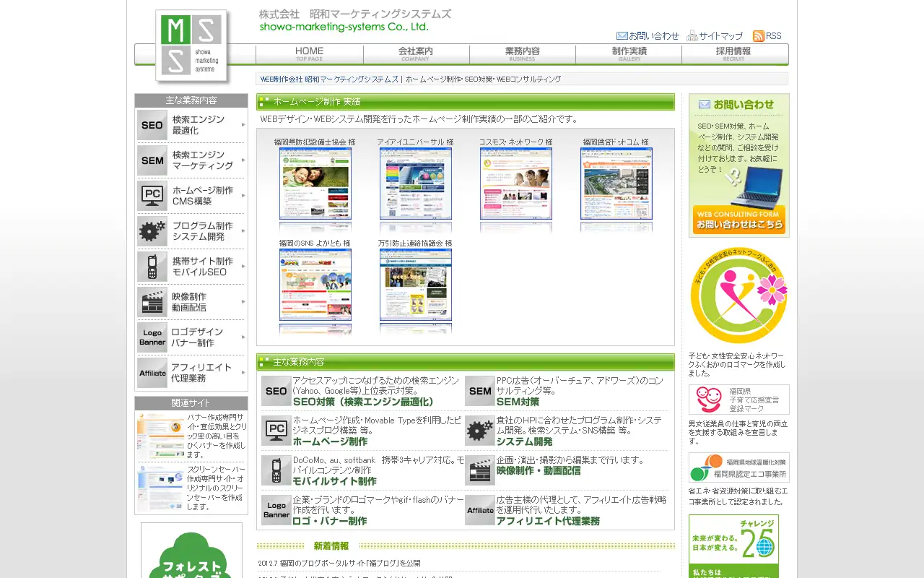This screenshot has width=924, height=578.
Task: Click the 福岡県認定エコ事業所 banner
Action: [739, 467]
